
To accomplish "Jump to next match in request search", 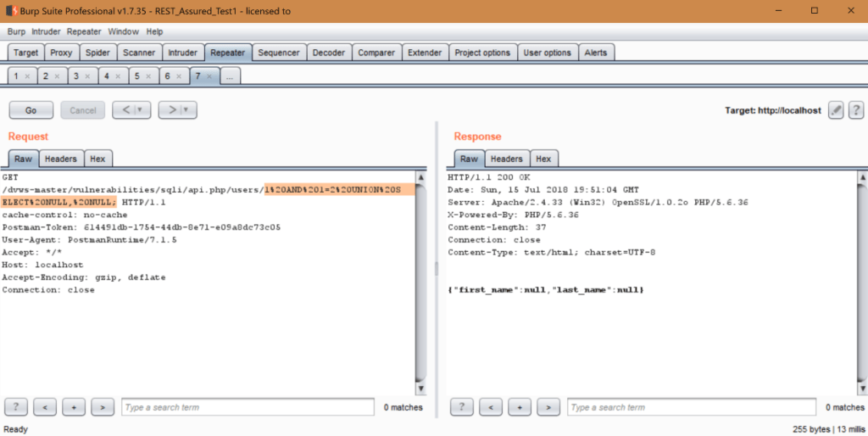I will (103, 407).
